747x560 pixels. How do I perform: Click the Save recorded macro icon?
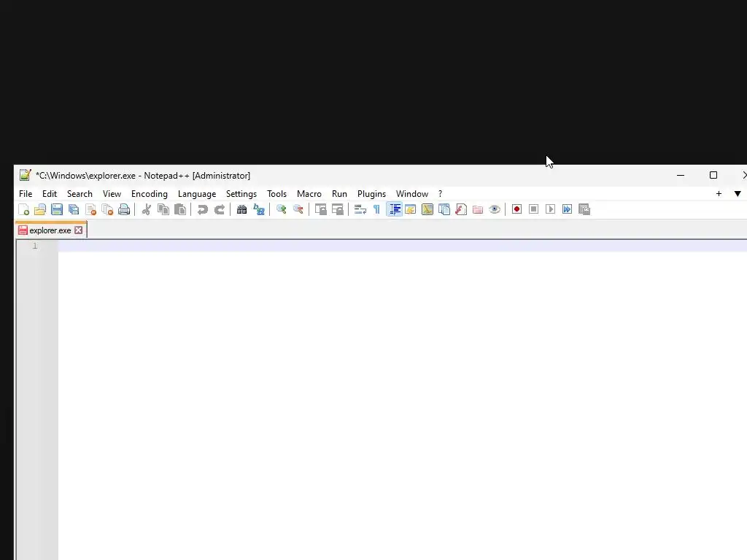tap(584, 209)
